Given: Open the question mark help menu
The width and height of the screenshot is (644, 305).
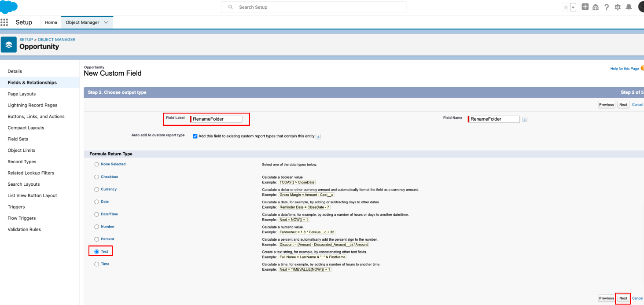Looking at the screenshot, I should (x=607, y=7).
